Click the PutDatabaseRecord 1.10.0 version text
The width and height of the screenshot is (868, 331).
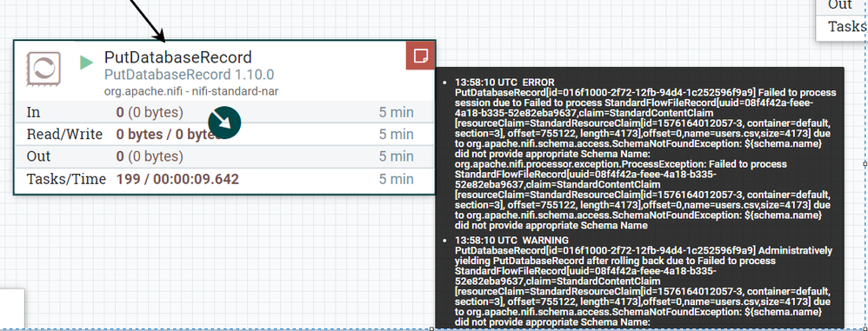[190, 76]
